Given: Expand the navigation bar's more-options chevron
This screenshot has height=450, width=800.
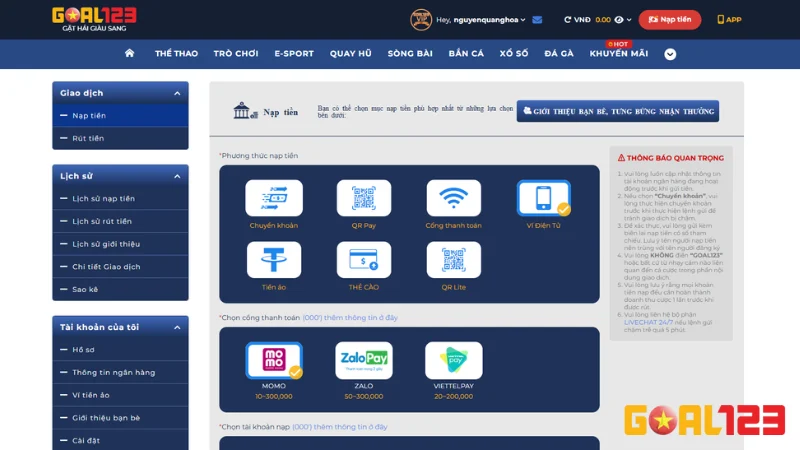Looking at the screenshot, I should point(670,54).
